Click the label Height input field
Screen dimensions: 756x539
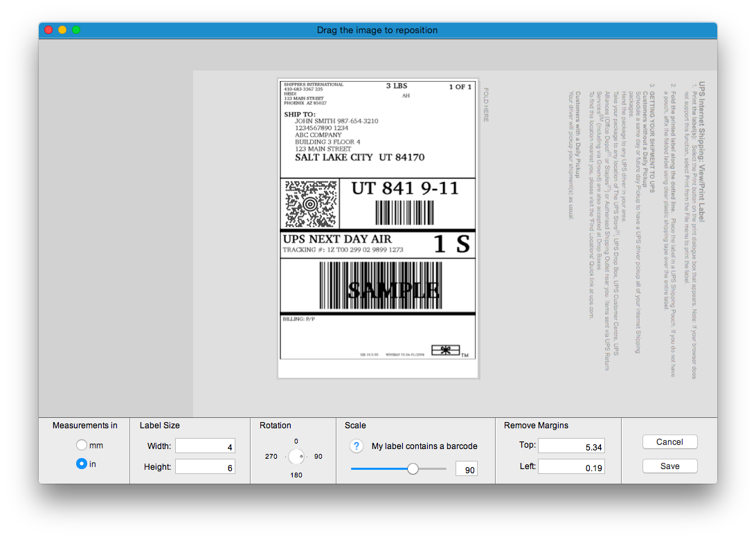205,467
